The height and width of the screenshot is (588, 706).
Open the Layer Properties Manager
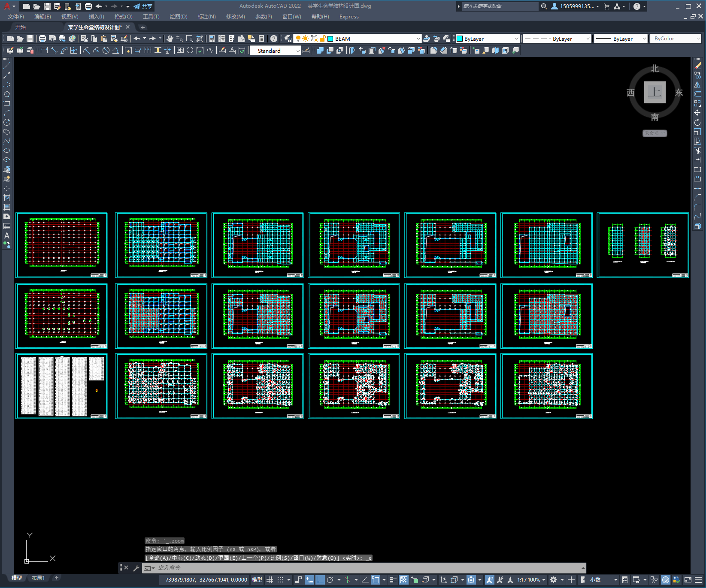(288, 39)
